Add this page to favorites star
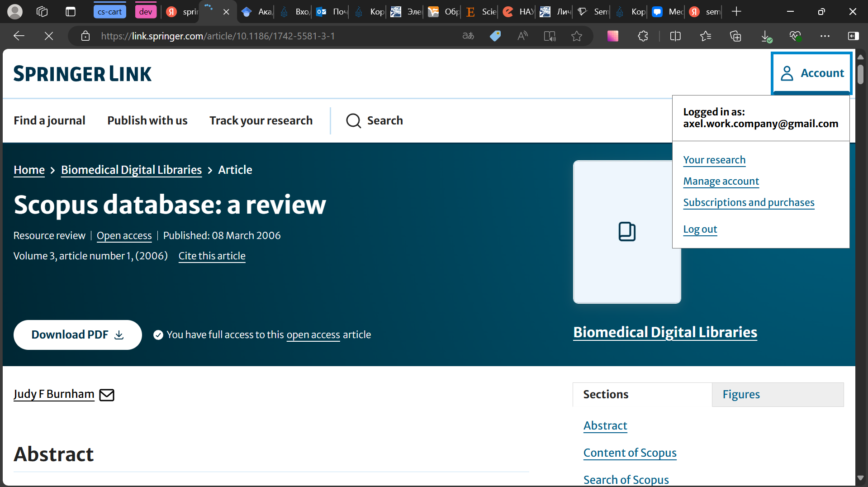Screen dimensions: 868x487 pos(577,36)
